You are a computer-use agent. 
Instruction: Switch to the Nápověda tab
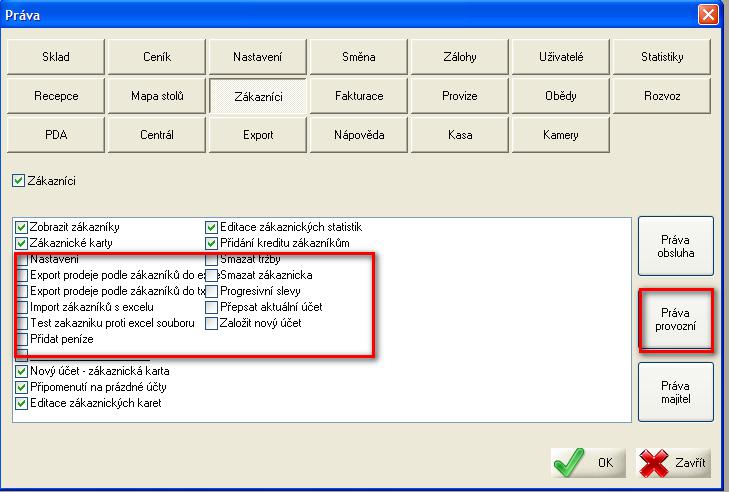[x=358, y=134]
